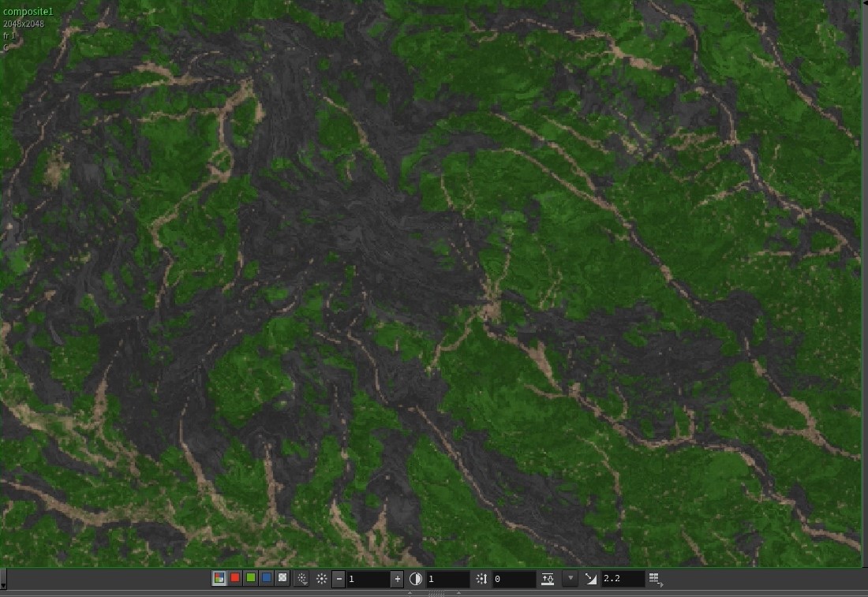Open the display options menu icon
Screen dimensions: 868x597
click(656, 580)
